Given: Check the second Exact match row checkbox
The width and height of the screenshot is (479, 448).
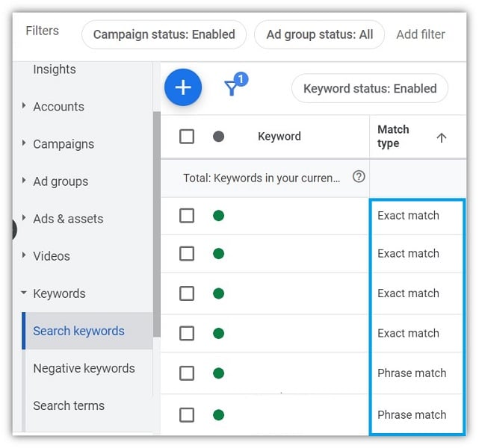Looking at the screenshot, I should click(x=187, y=254).
